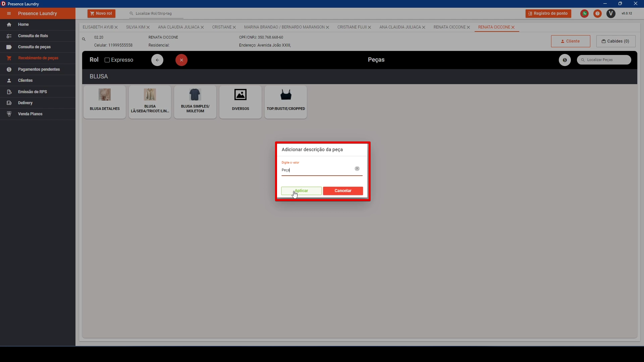Click the BLUSA category header
Viewport: 644px width, 362px height.
tap(99, 76)
